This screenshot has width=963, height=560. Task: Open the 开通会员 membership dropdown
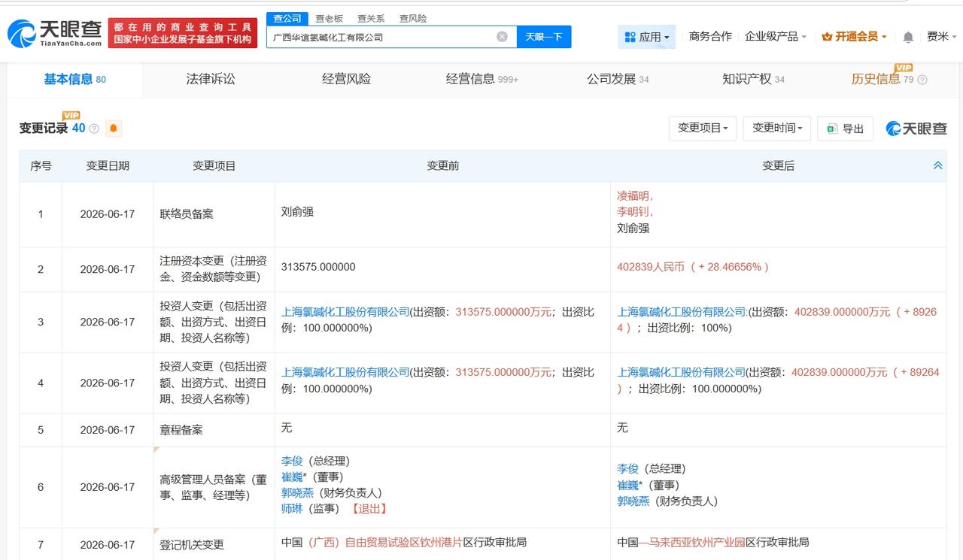854,37
